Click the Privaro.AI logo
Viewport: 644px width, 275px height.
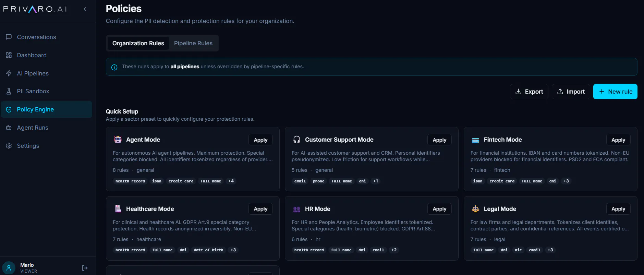[35, 9]
